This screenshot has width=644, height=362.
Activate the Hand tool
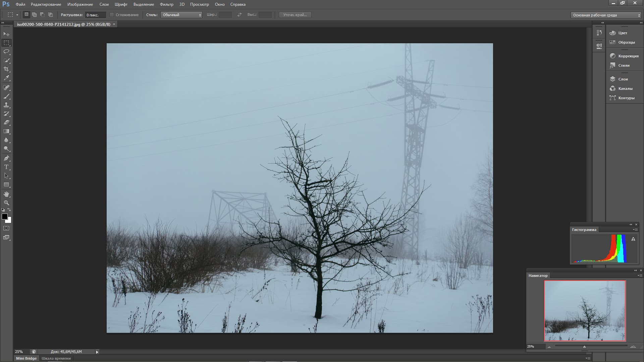[x=6, y=194]
